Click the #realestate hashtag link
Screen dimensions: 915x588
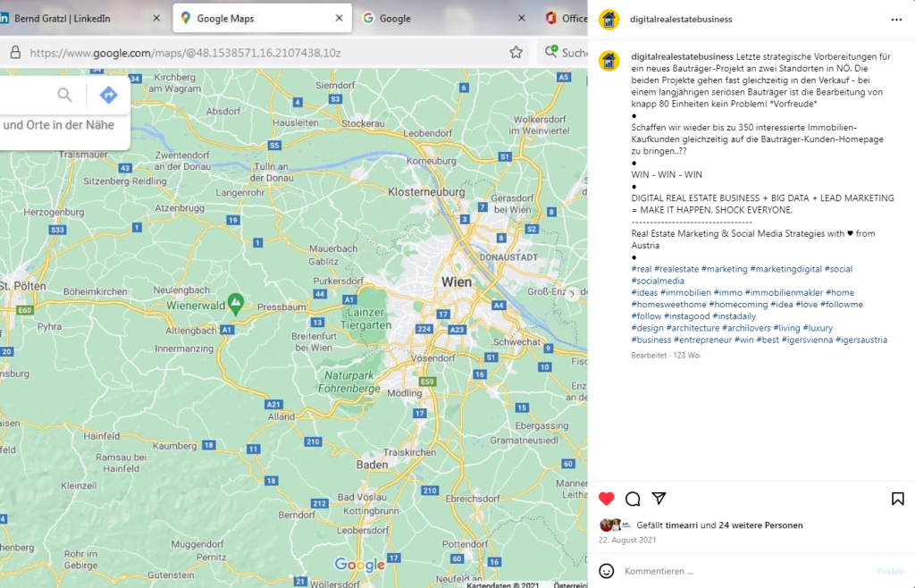click(676, 269)
